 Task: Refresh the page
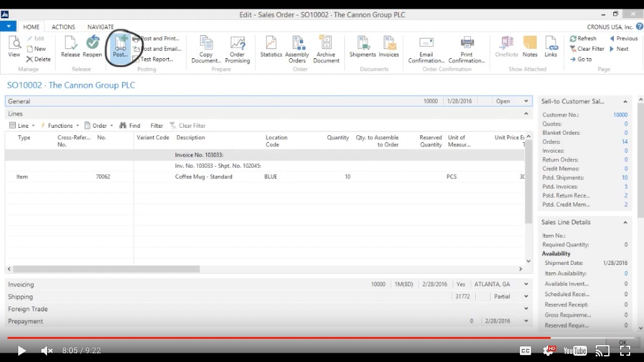click(x=583, y=38)
